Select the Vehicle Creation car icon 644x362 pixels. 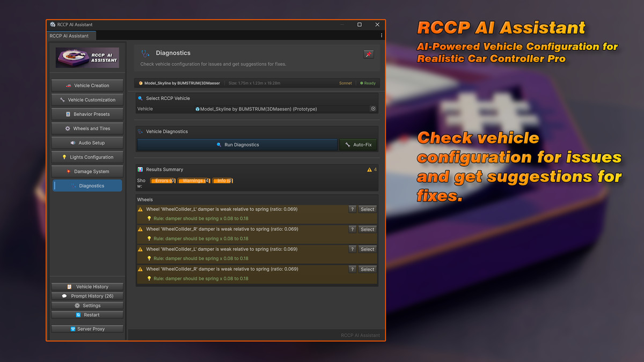(70, 85)
